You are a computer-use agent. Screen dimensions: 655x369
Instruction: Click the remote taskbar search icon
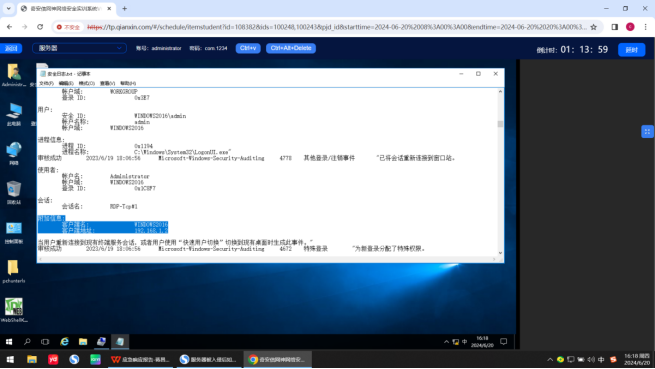27,342
